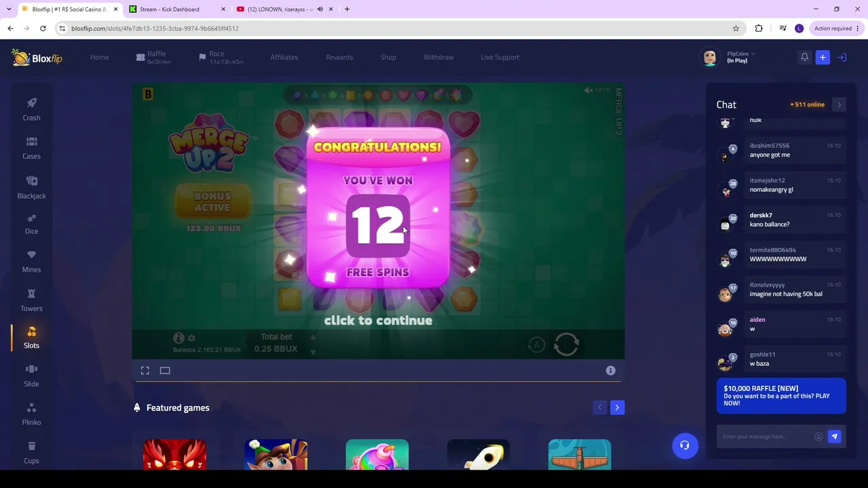This screenshot has width=868, height=488.
Task: Open the Rewards page
Action: 339,58
